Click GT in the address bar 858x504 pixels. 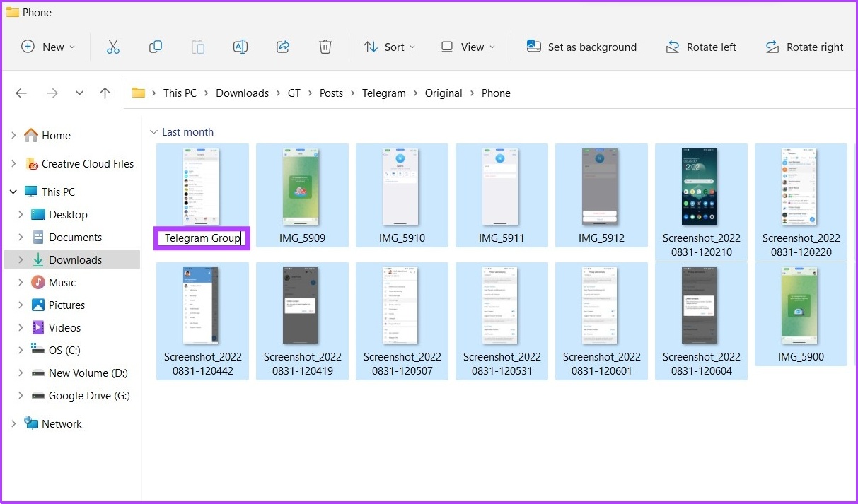click(294, 93)
